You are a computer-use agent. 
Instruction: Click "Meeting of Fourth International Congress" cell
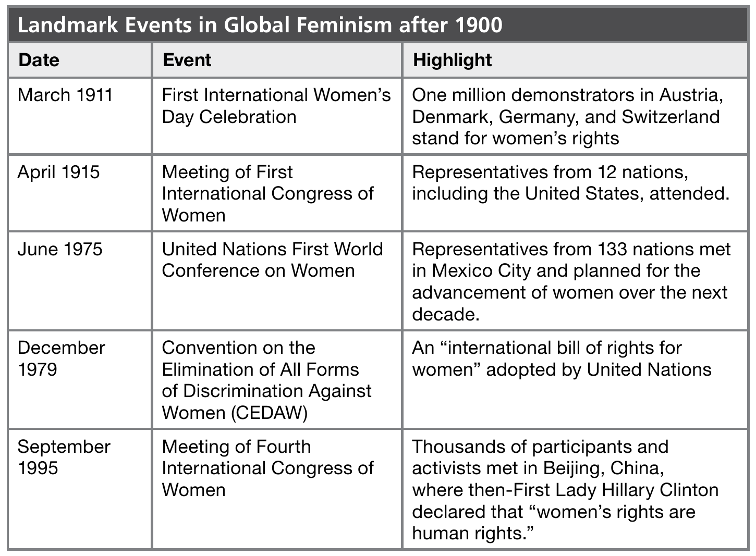267,468
